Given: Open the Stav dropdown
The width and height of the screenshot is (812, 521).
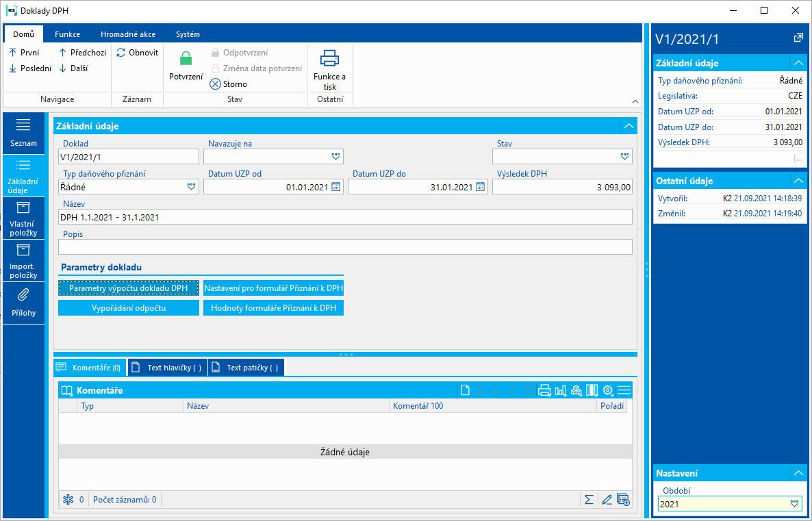Looking at the screenshot, I should [x=624, y=156].
